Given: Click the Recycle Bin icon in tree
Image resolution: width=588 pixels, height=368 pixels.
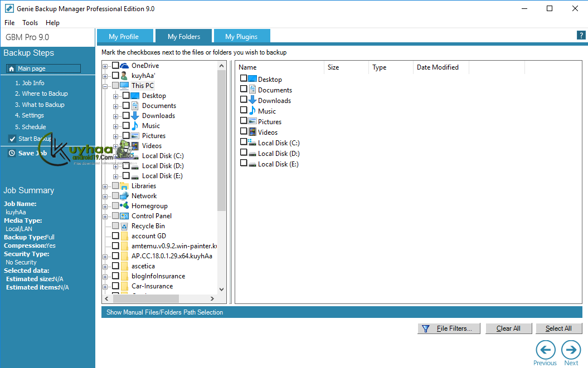Looking at the screenshot, I should 124,226.
